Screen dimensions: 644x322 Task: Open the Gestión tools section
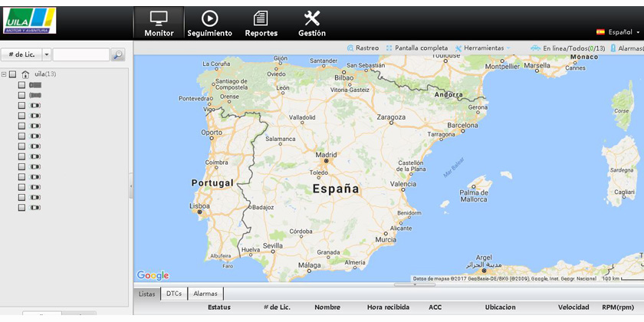[312, 24]
